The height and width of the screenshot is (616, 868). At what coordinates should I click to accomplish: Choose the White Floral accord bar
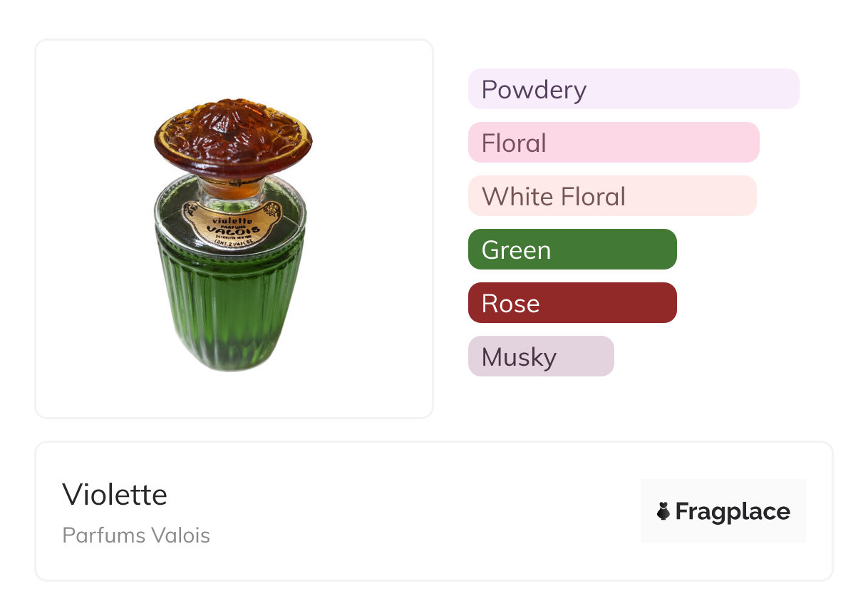611,196
